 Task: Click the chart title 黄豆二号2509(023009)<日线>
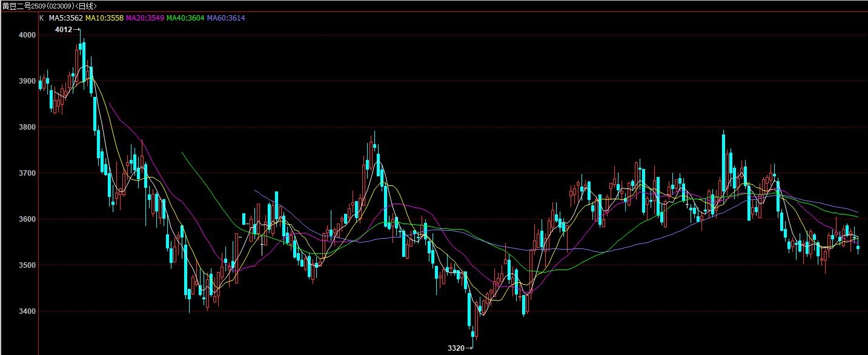pos(50,5)
